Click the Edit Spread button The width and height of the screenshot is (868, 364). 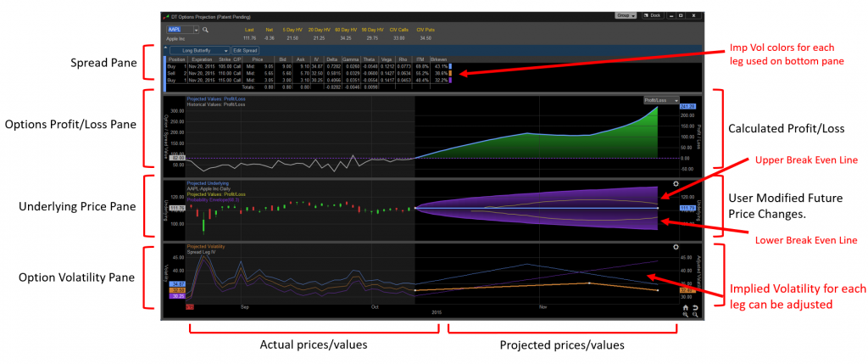click(x=246, y=51)
